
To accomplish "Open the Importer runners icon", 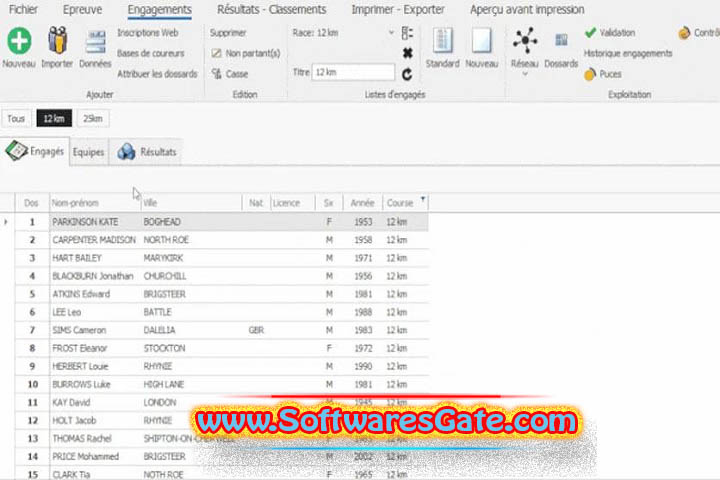I will 57,40.
